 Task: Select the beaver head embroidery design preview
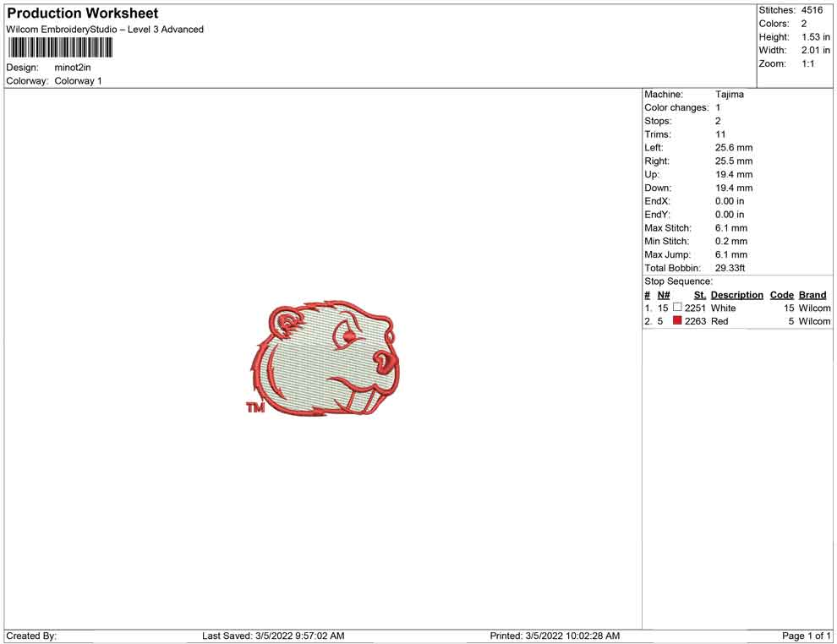pyautogui.click(x=325, y=358)
